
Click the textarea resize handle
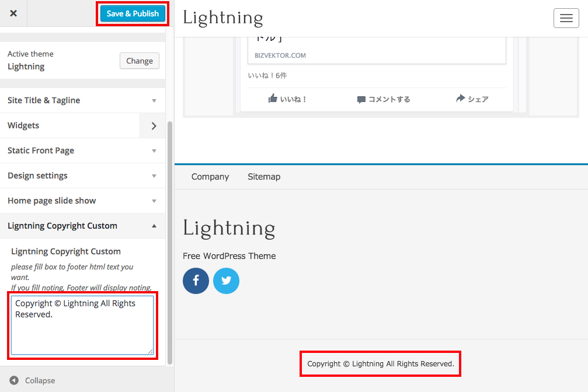tap(150, 351)
